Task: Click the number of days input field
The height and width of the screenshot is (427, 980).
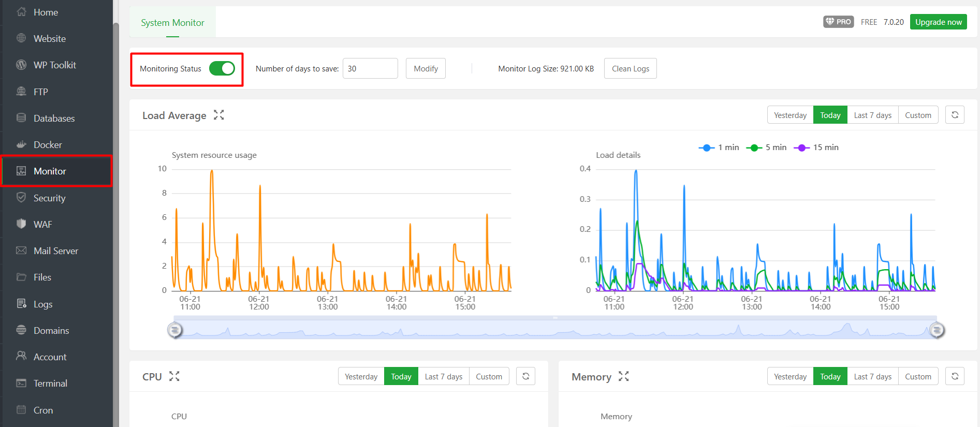Action: pos(370,68)
